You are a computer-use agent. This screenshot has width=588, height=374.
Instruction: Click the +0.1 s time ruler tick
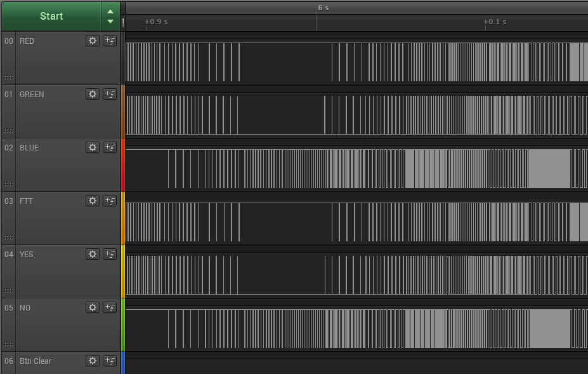click(495, 22)
